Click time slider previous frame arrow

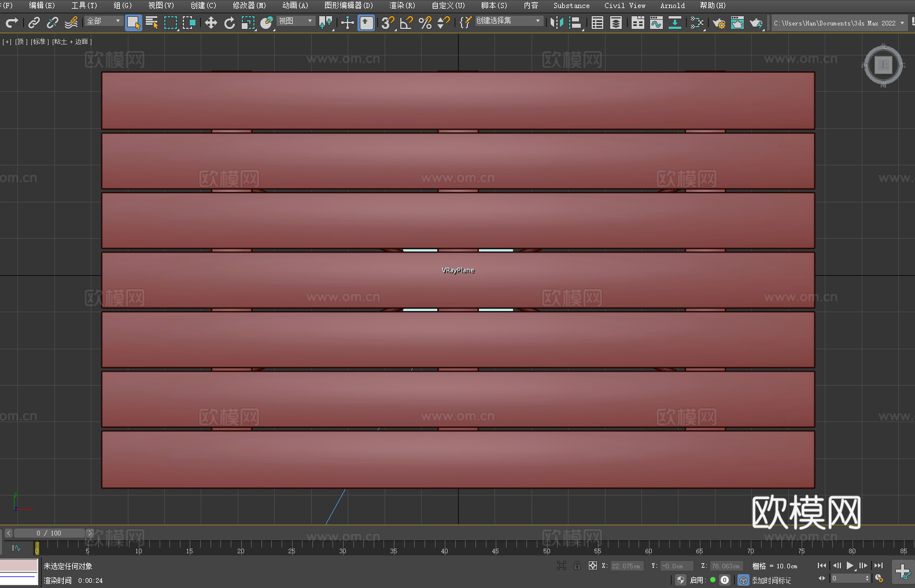[x=8, y=533]
